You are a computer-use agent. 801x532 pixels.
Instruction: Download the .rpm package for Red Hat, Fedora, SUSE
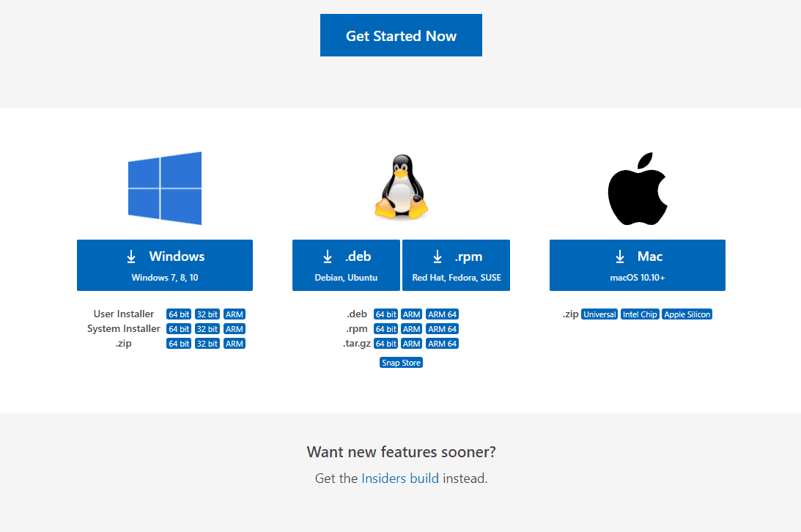[x=456, y=265]
